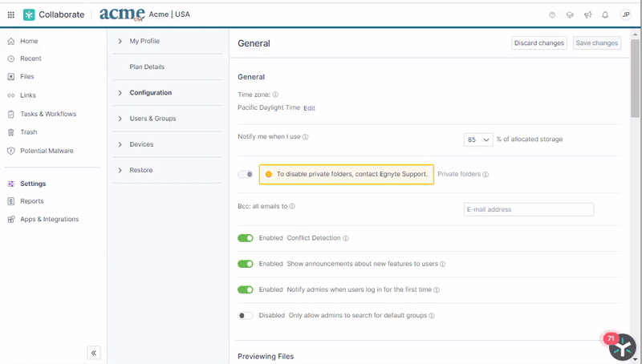Click the Recent clock icon
Viewport: 642px width, 364px height.
click(11, 59)
